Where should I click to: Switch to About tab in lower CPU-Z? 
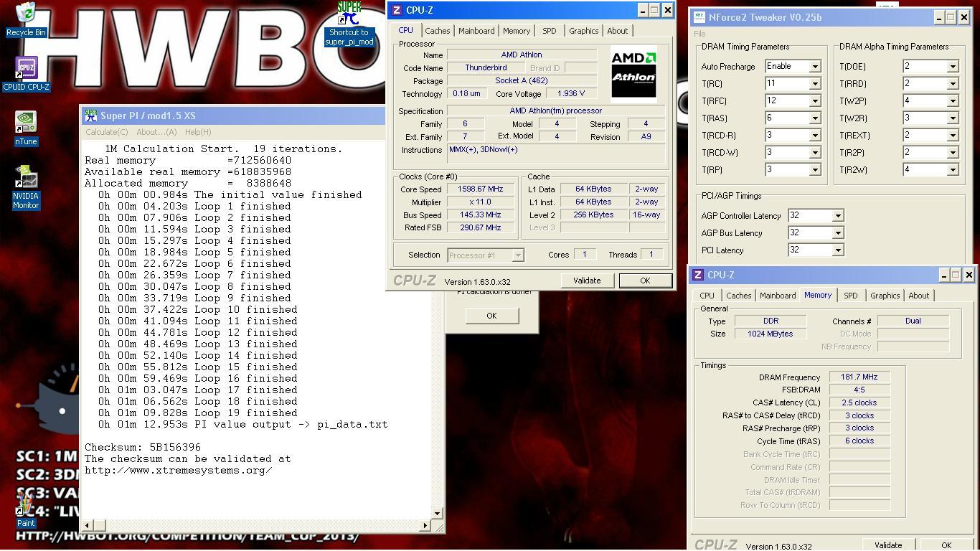[x=919, y=296]
